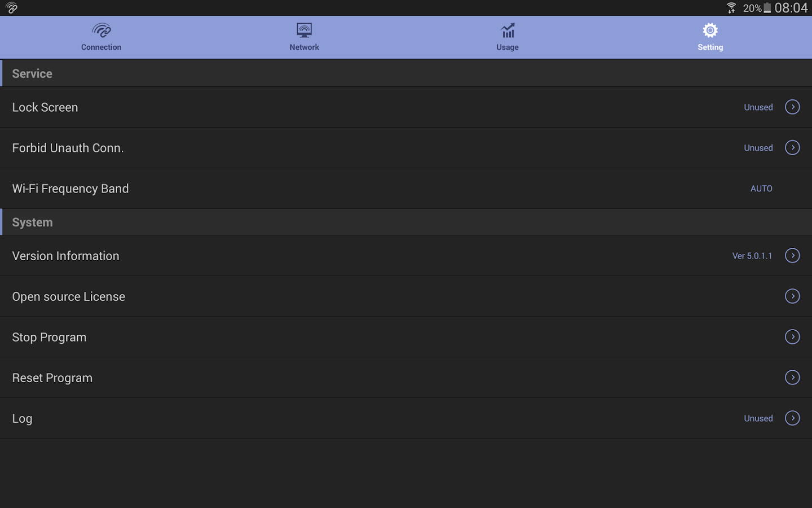Expand the Open source License entry
Image resolution: width=812 pixels, height=508 pixels.
pos(792,296)
